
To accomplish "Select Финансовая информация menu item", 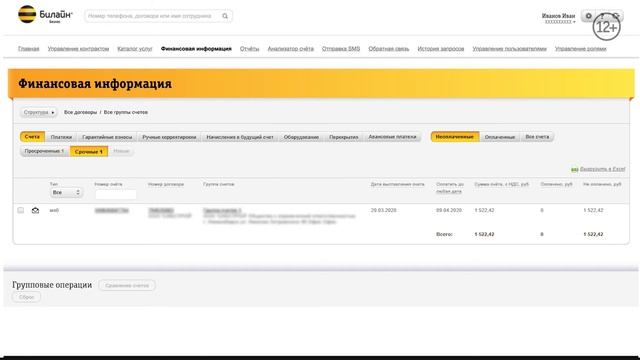I will (196, 49).
